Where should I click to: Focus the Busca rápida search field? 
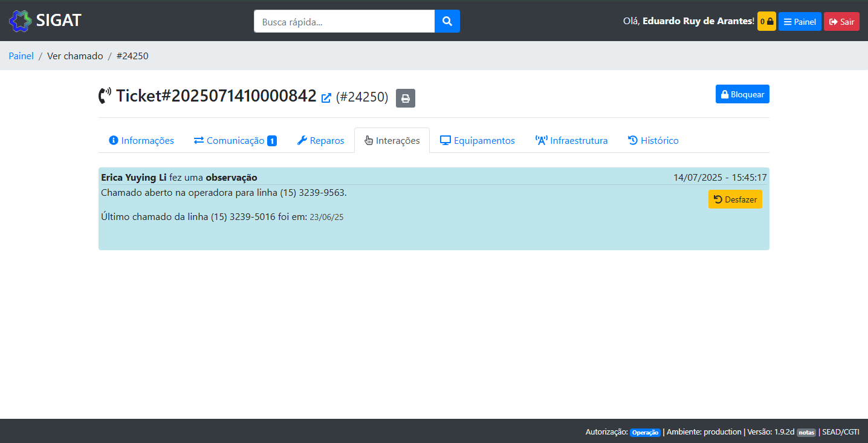tap(344, 22)
